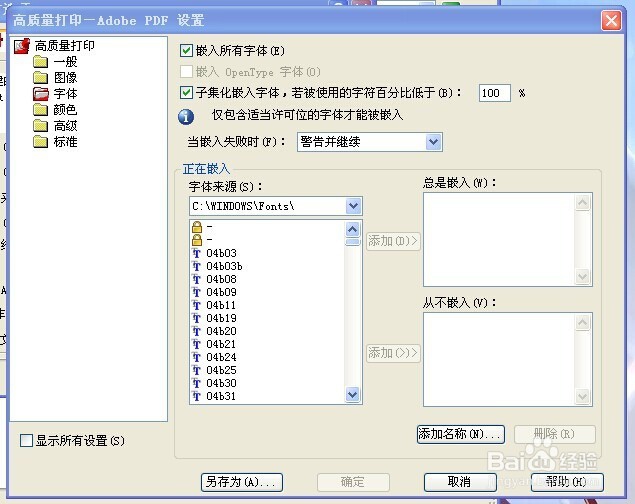Click 添加名称(N)... button
Viewport: 635px width, 504px height.
[461, 434]
